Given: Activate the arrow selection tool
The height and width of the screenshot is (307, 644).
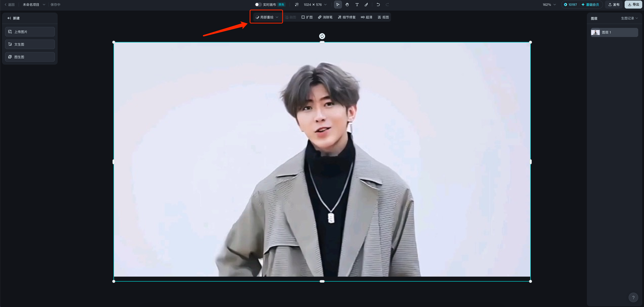Looking at the screenshot, I should coord(338,5).
